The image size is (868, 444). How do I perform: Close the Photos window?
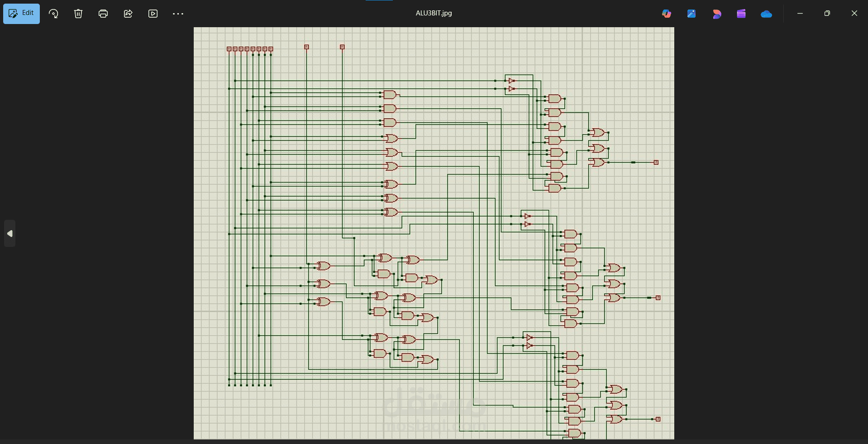854,13
